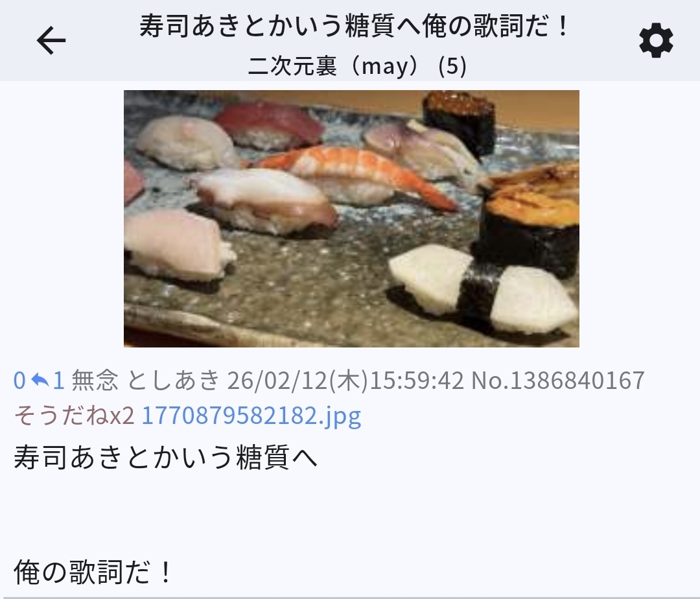Image resolution: width=700 pixels, height=599 pixels.
Task: Open the sushi thumbnail image
Action: [x=351, y=218]
